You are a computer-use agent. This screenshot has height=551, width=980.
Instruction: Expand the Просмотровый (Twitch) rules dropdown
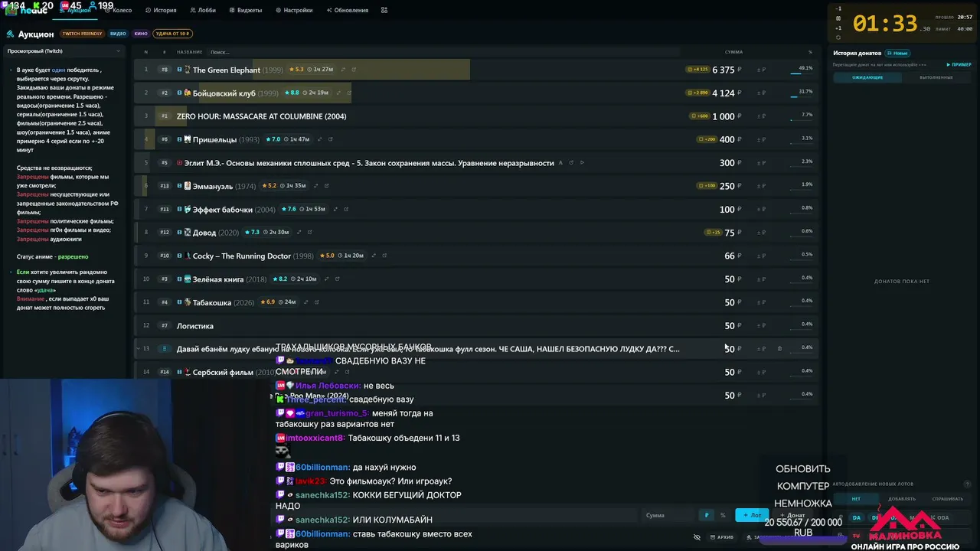[64, 51]
